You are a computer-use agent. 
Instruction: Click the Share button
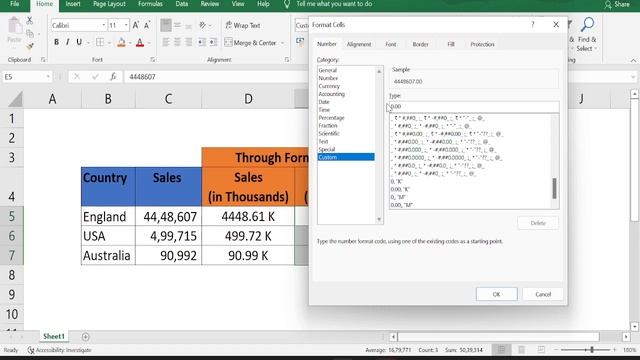[617, 4]
